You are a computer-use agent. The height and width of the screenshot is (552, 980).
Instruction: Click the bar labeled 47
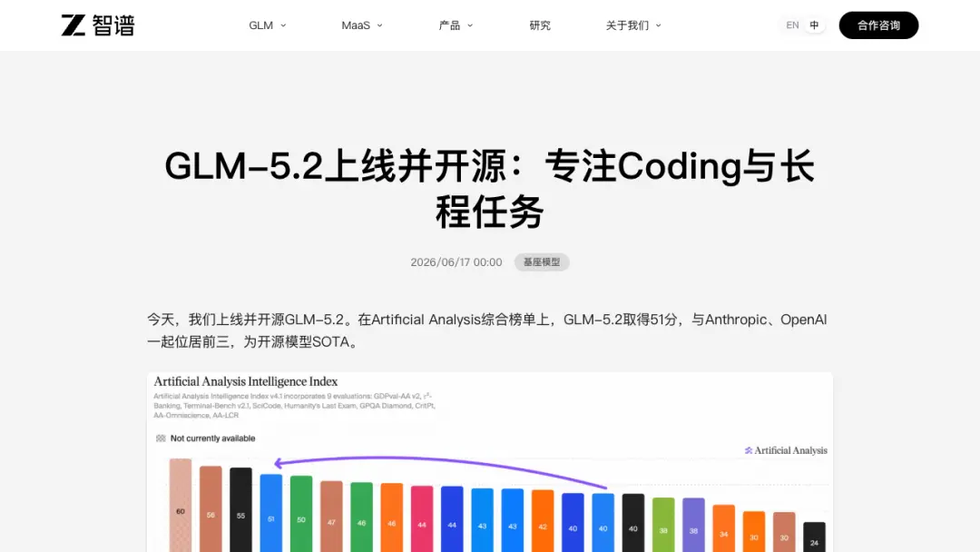(331, 517)
